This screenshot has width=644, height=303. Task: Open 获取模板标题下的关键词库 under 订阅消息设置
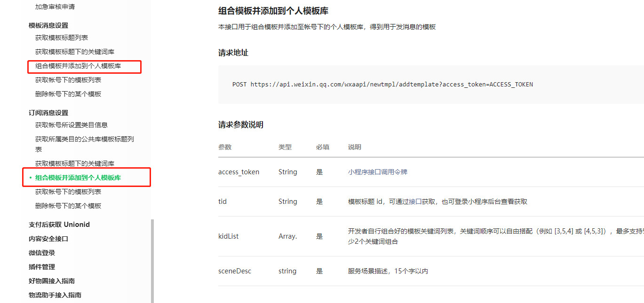(75, 163)
